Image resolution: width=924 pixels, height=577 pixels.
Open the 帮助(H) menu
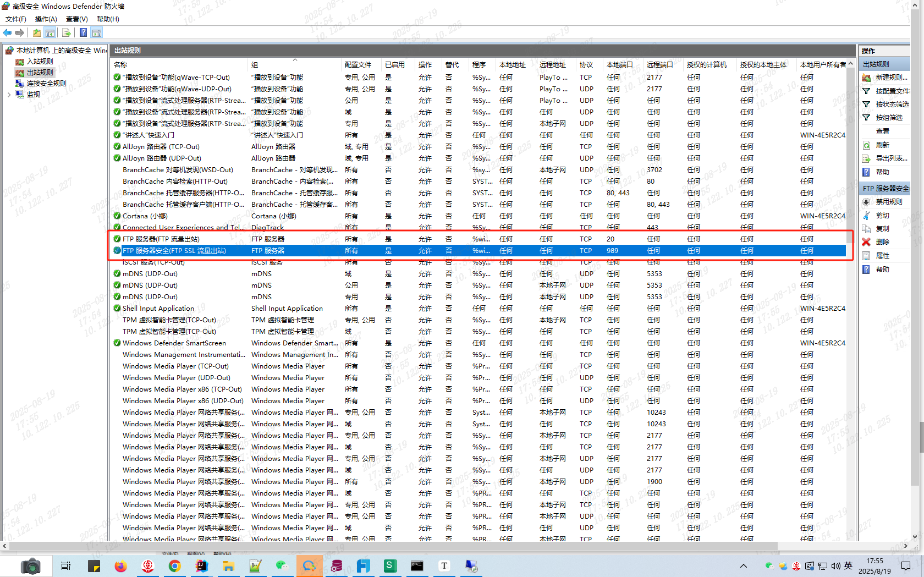(108, 19)
